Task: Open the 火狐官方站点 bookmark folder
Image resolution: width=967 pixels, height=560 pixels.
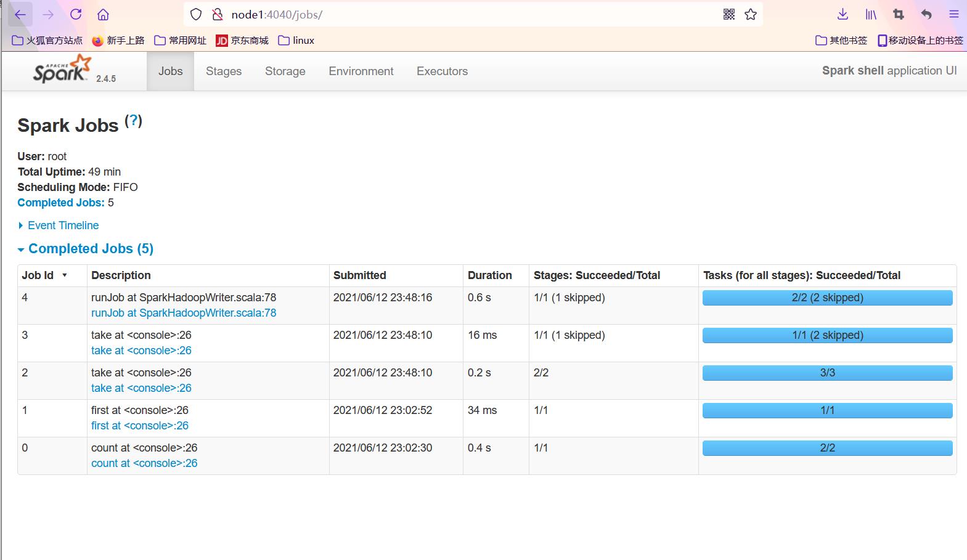Action: point(47,40)
